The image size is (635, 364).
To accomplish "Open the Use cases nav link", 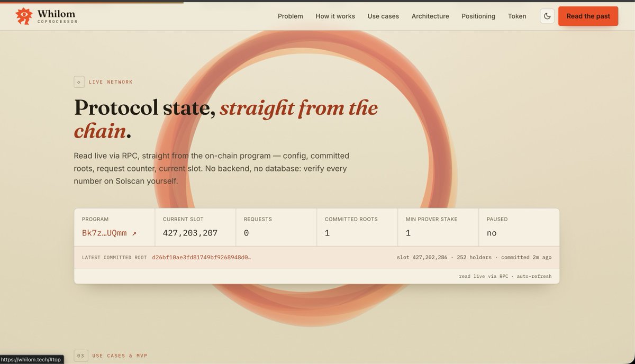I will click(383, 16).
